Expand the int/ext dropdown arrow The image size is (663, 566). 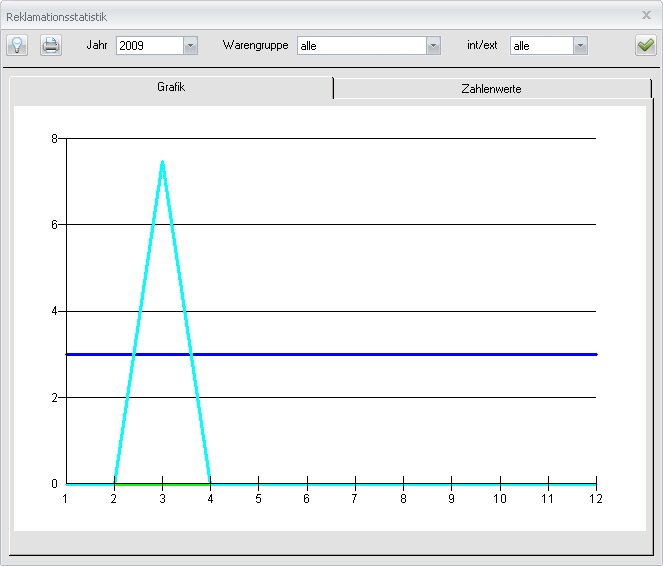[x=580, y=45]
